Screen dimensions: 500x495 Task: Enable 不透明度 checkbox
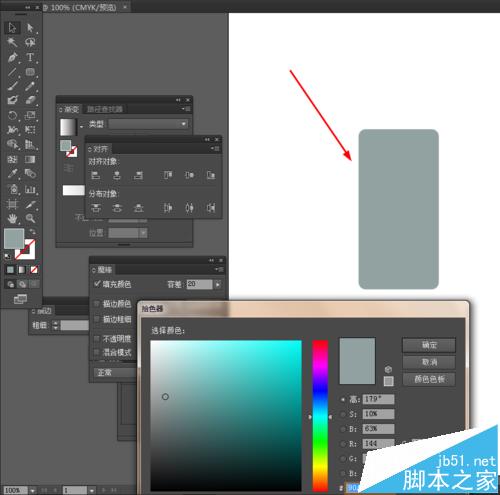pyautogui.click(x=97, y=339)
